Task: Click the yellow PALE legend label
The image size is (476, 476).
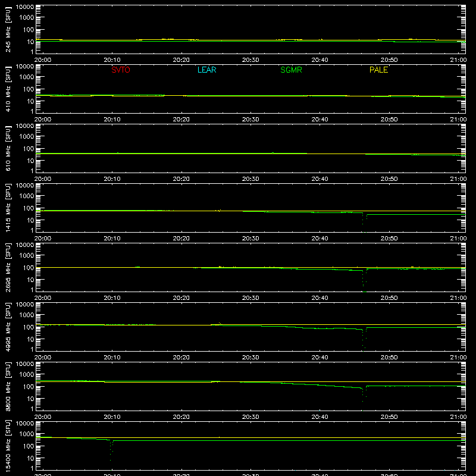Action: [378, 70]
